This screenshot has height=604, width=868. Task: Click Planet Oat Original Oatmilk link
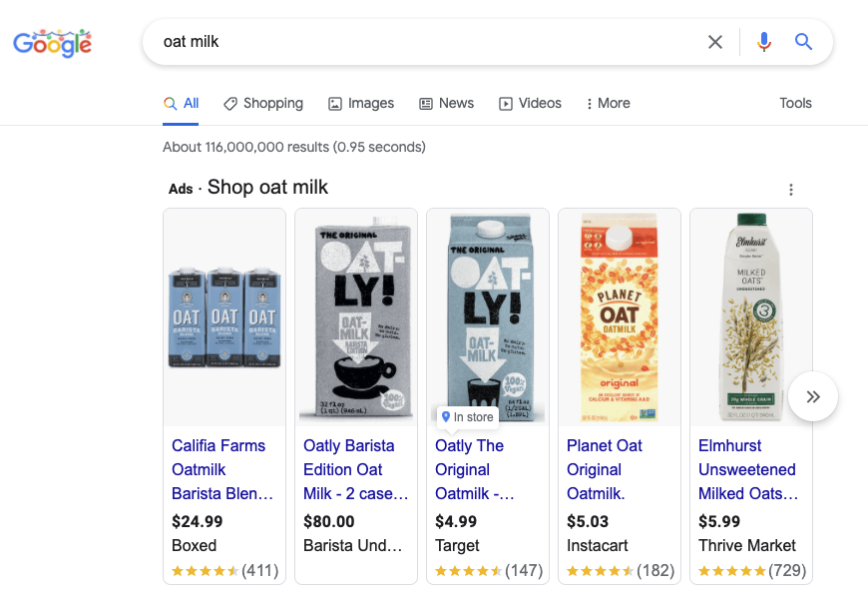coord(605,469)
